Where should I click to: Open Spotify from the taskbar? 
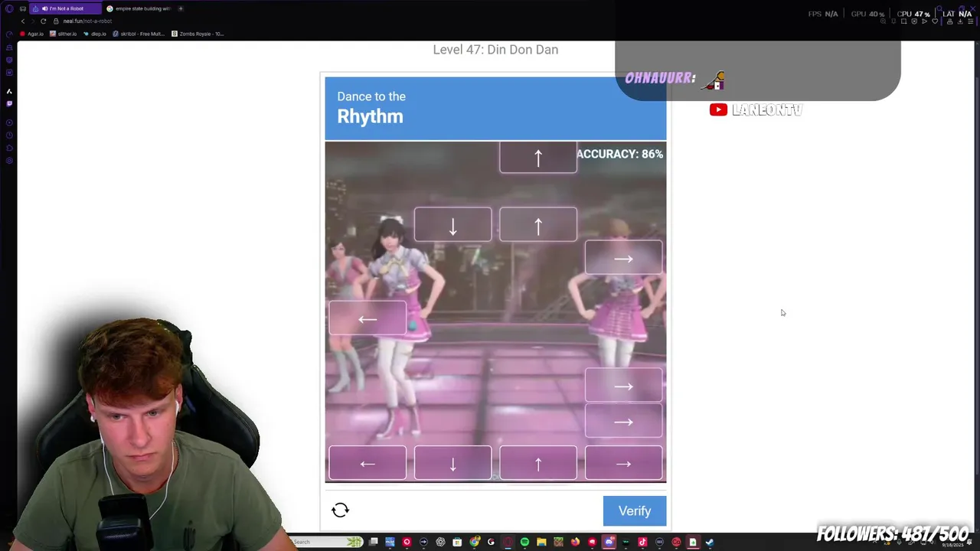[524, 542]
